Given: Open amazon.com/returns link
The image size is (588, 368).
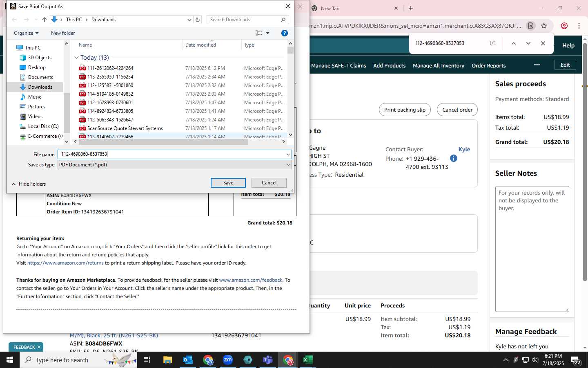Looking at the screenshot, I should 65,263.
